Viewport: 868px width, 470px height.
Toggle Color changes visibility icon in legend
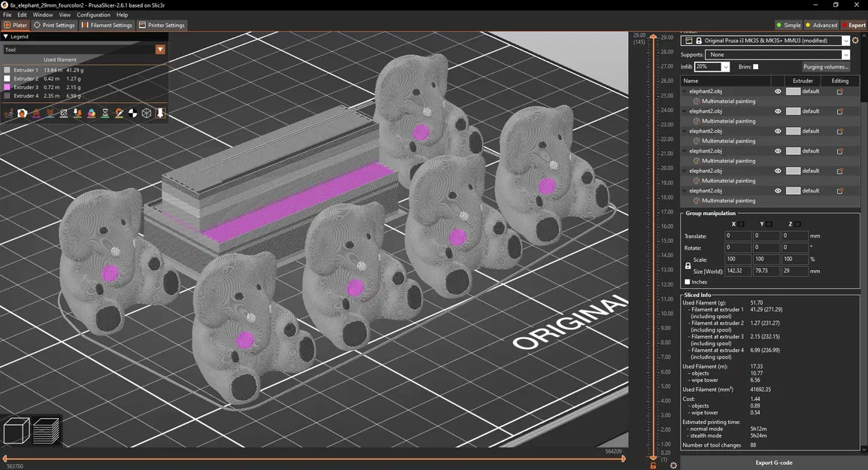pos(91,113)
